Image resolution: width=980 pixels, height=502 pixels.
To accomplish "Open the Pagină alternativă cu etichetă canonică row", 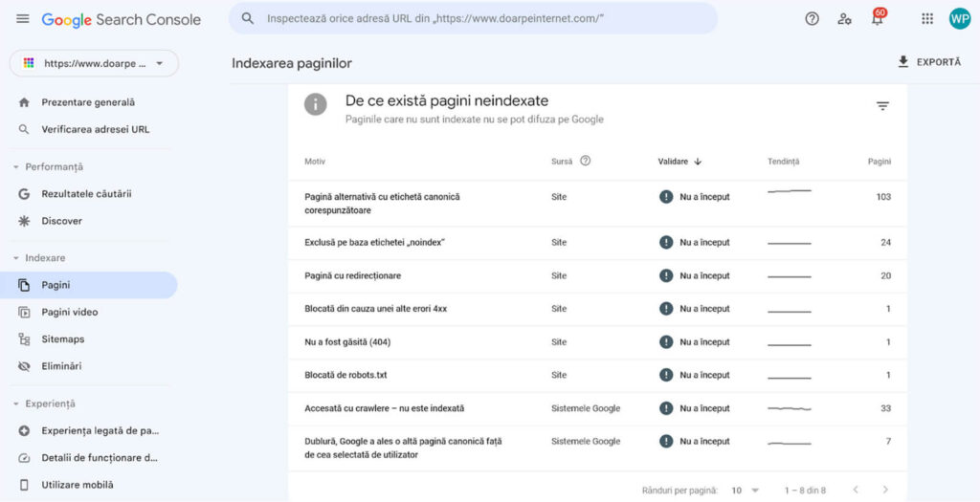I will (597, 204).
